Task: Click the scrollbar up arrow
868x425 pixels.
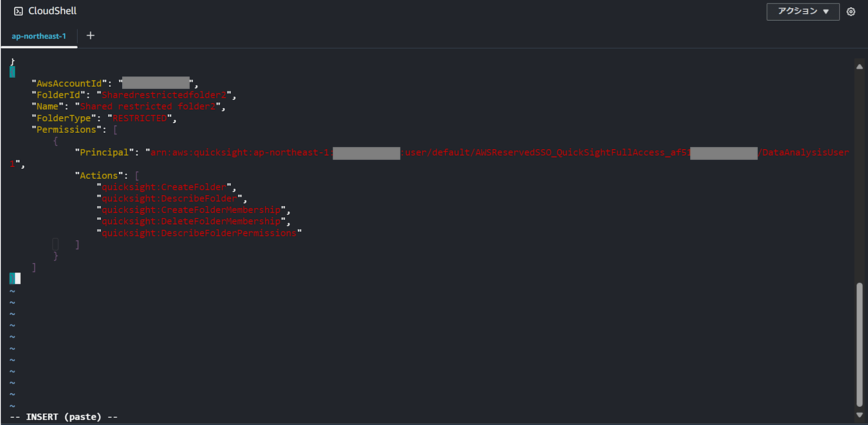Action: point(859,67)
